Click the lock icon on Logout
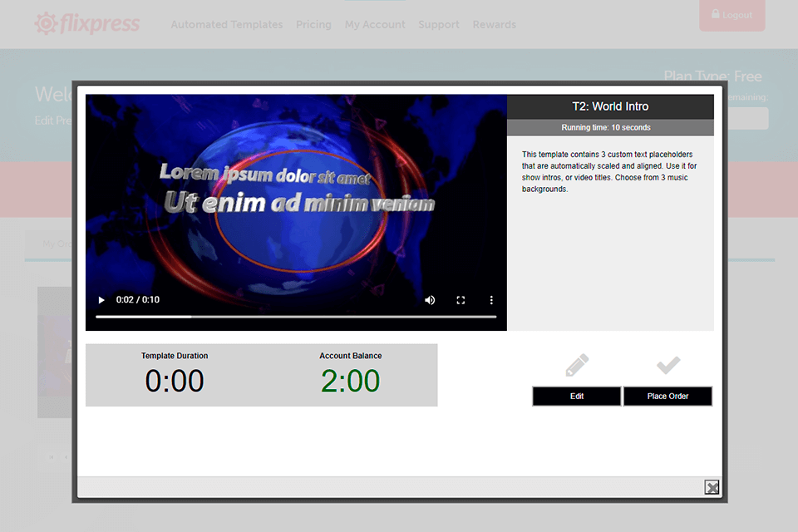 pos(715,15)
